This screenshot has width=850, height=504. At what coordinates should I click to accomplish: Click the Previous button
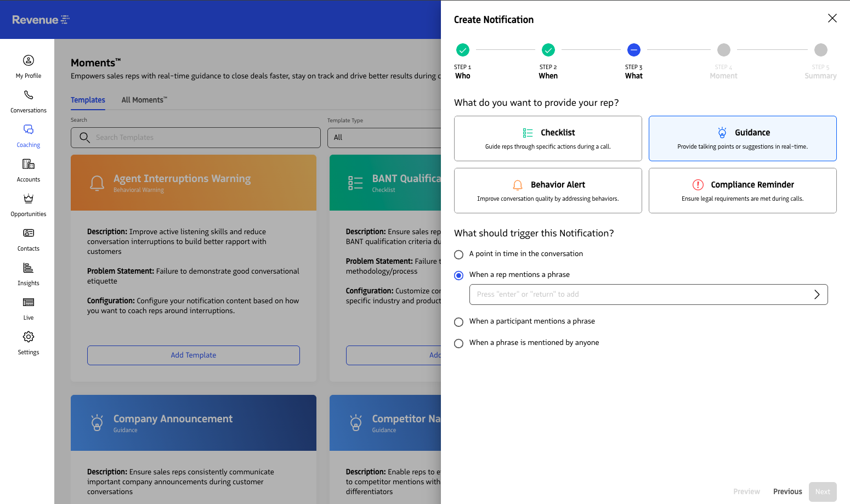pyautogui.click(x=787, y=491)
